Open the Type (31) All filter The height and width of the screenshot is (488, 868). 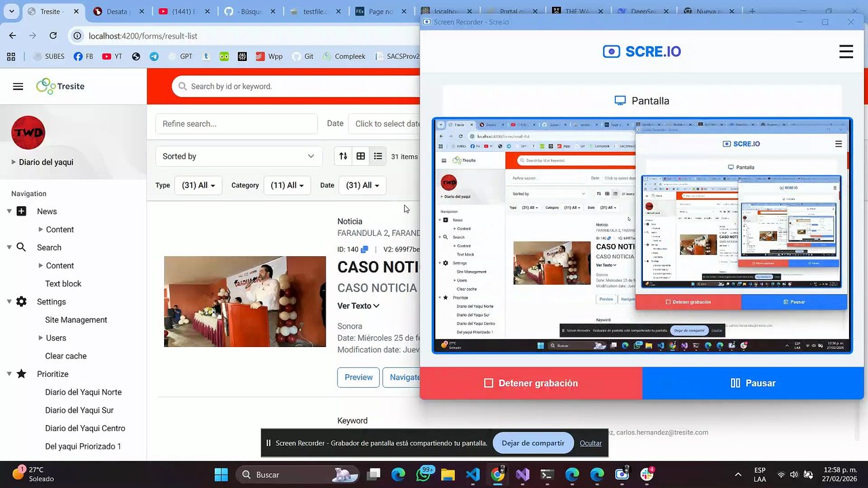point(198,185)
